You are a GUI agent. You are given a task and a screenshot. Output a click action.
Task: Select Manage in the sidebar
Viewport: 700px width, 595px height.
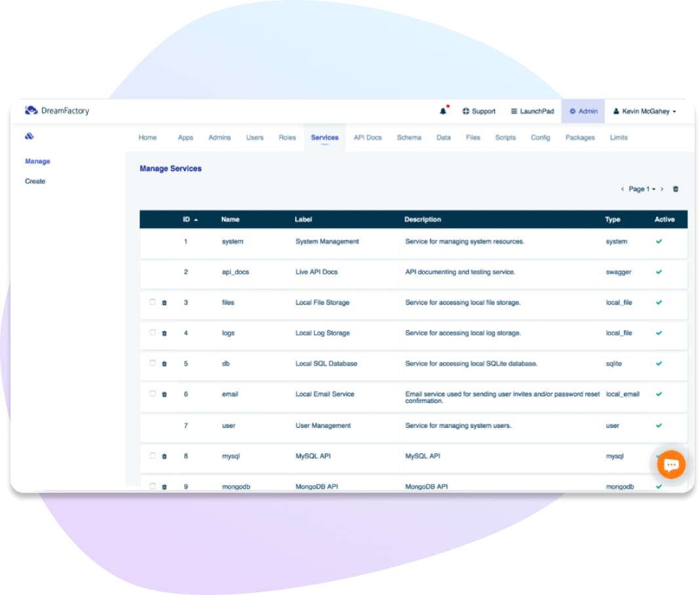(37, 161)
